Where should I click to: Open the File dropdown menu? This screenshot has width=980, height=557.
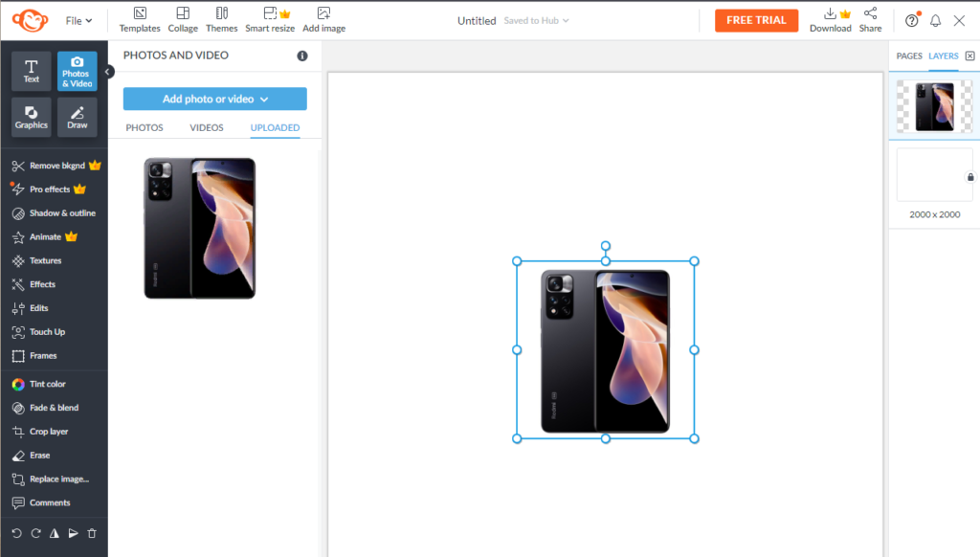click(78, 20)
